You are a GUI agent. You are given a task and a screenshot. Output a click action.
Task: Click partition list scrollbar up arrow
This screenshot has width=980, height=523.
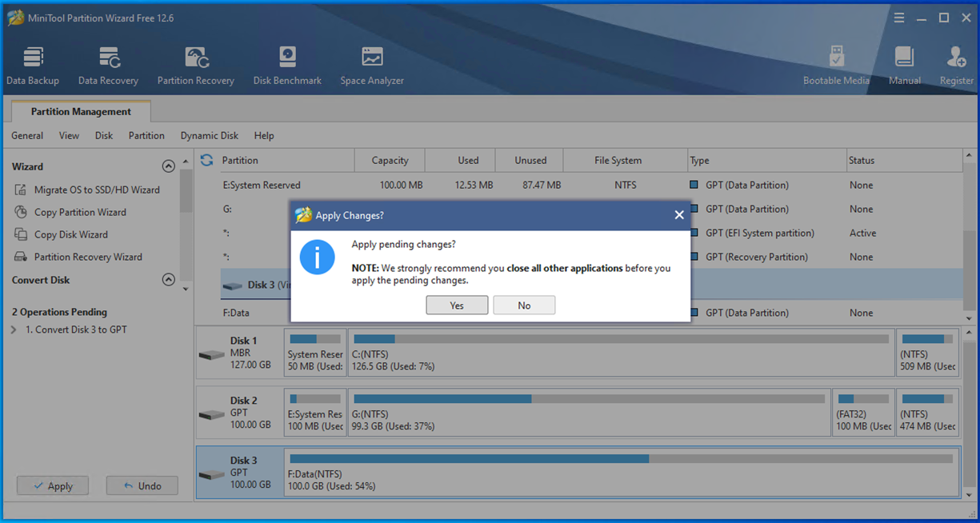(970, 155)
